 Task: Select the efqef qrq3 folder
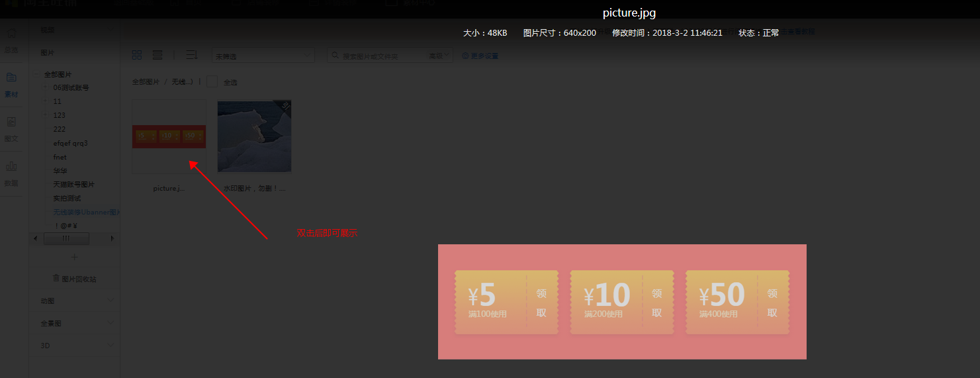click(71, 143)
